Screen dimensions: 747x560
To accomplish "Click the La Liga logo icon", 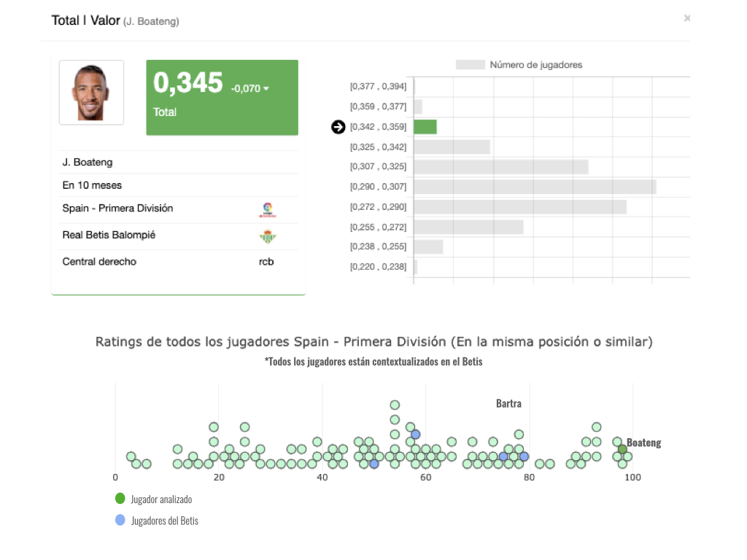I will coord(267,210).
